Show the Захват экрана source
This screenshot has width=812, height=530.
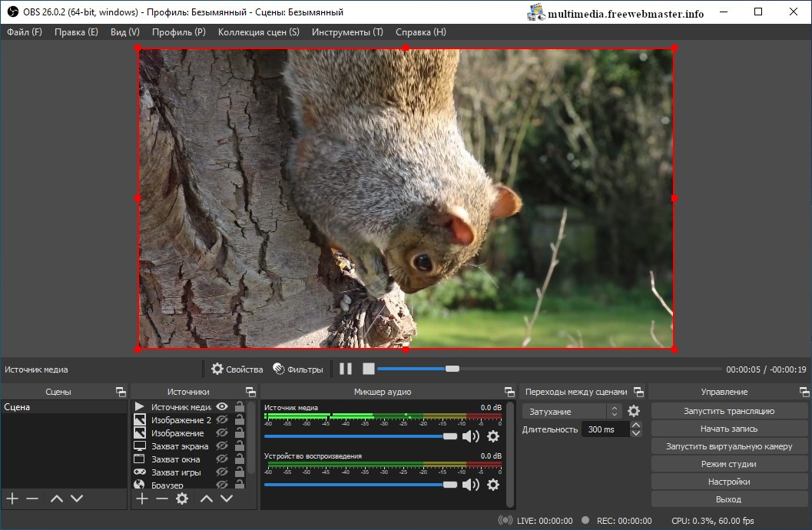tap(222, 446)
